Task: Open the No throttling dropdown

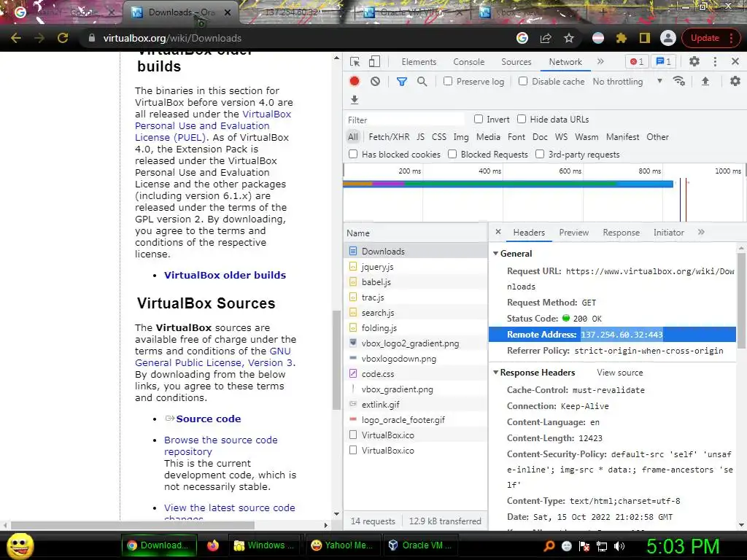Action: tap(627, 82)
